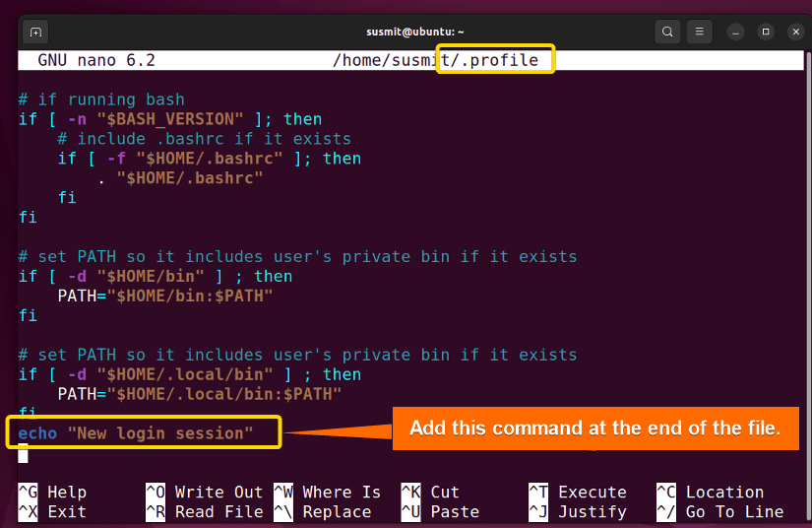This screenshot has width=812, height=528.
Task: Click the ^T Execute shortcut
Action: [578, 492]
